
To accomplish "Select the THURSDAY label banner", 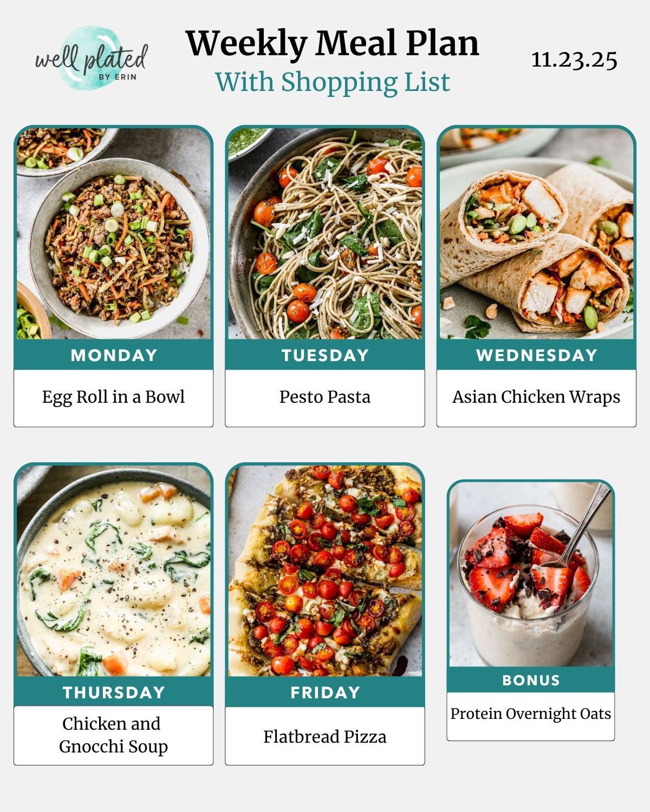I will [x=114, y=692].
